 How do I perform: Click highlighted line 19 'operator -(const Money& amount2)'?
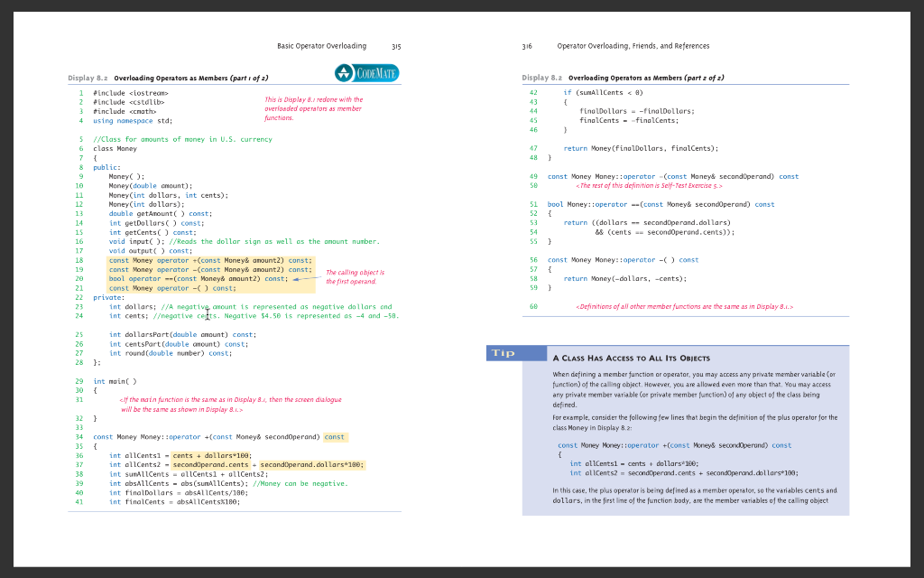(x=211, y=269)
